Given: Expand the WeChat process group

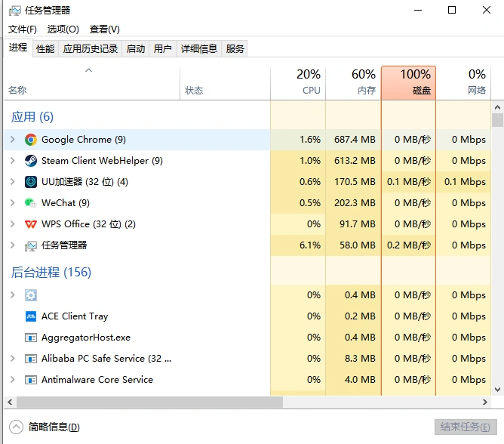Looking at the screenshot, I should [12, 203].
